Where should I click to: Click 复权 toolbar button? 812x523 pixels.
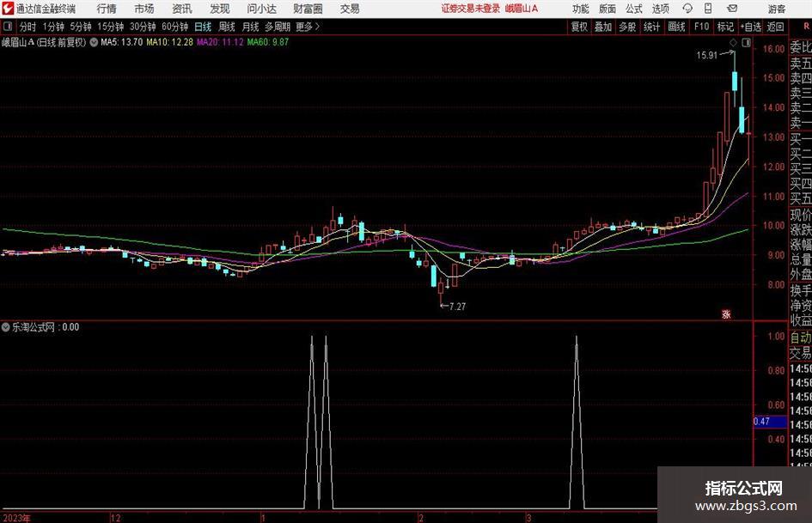(x=579, y=27)
